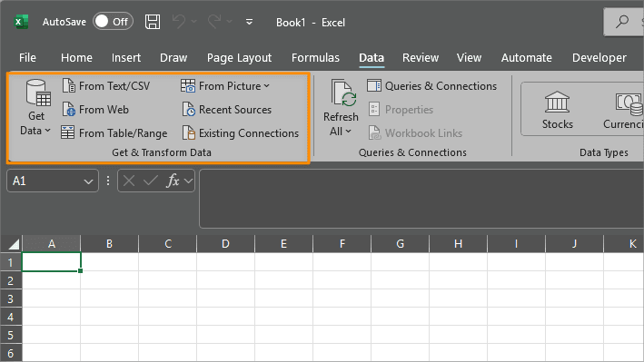644x362 pixels.
Task: Select column G header
Action: click(x=400, y=244)
